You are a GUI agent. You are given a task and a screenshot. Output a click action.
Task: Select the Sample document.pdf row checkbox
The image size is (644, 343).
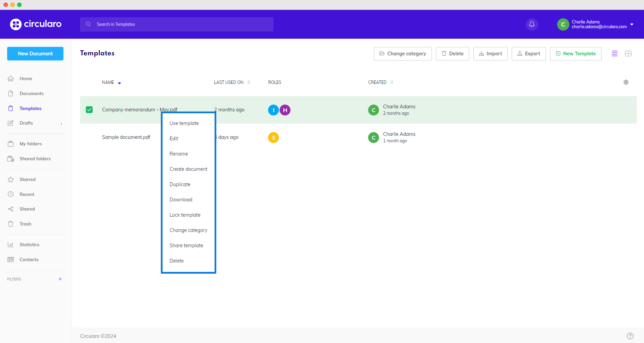89,138
